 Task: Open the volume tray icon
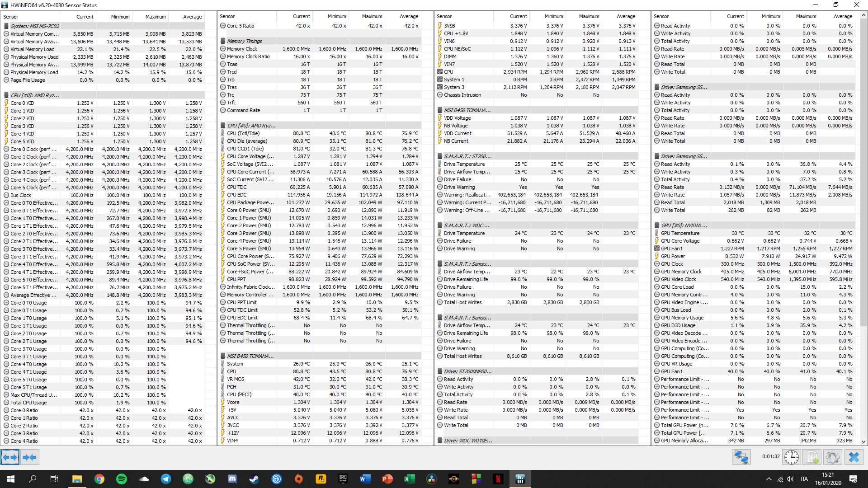point(790,479)
